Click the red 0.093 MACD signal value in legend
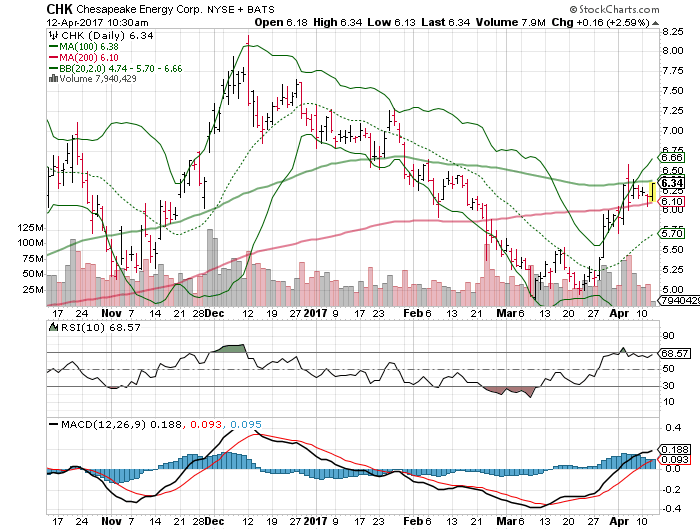The width and height of the screenshot is (700, 530). [x=206, y=424]
